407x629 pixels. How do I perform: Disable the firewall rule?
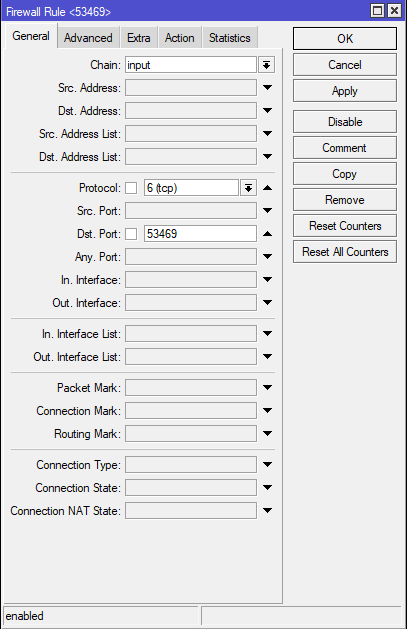345,122
